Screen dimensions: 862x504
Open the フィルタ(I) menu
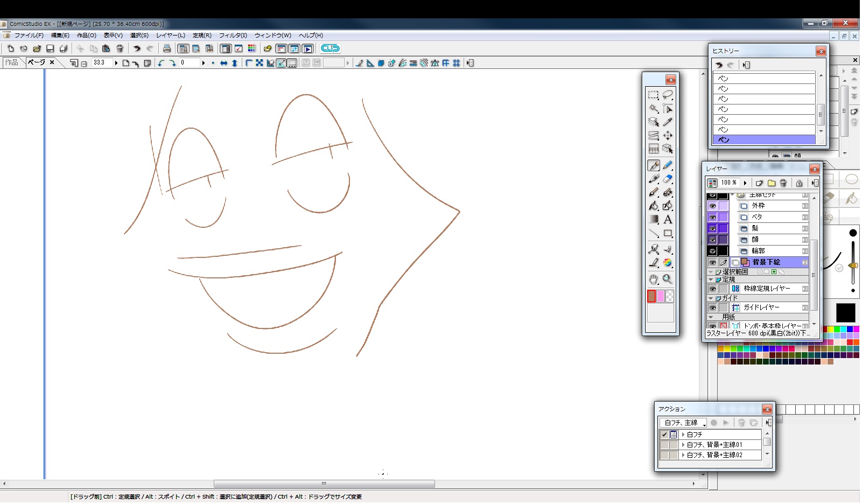click(233, 36)
